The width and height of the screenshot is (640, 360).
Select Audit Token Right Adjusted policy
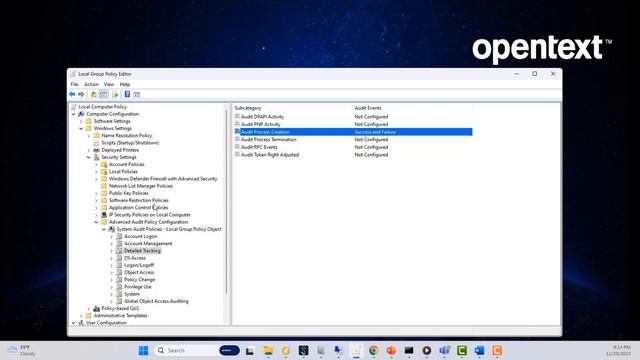pos(270,155)
